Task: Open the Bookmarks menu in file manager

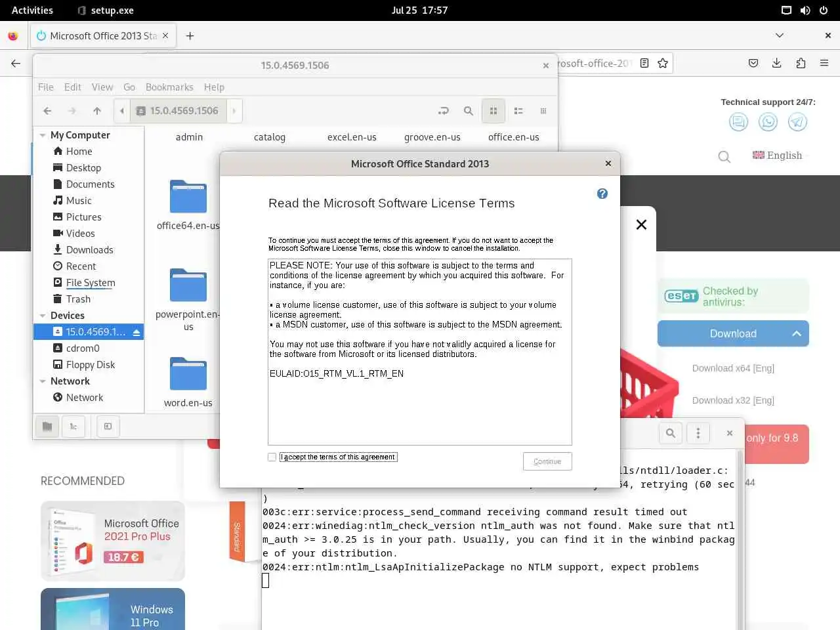Action: tap(169, 87)
